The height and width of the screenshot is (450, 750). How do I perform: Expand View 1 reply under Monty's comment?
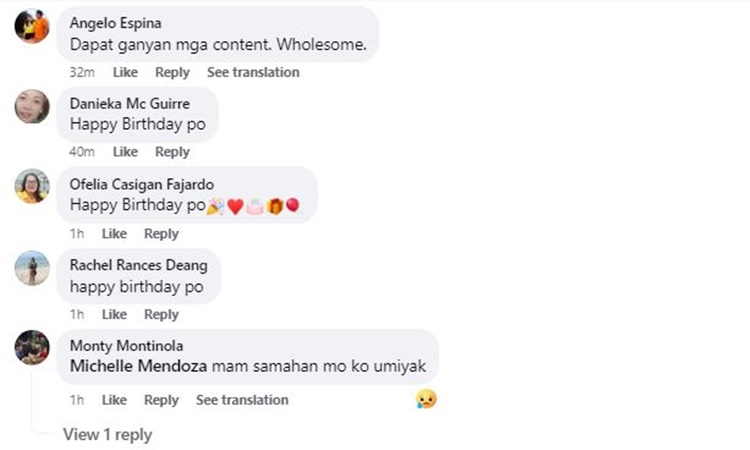tap(108, 434)
